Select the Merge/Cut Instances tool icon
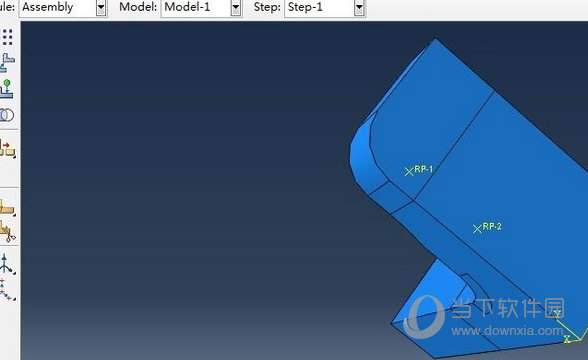Screen dimensions: 588x360 pos(7,115)
